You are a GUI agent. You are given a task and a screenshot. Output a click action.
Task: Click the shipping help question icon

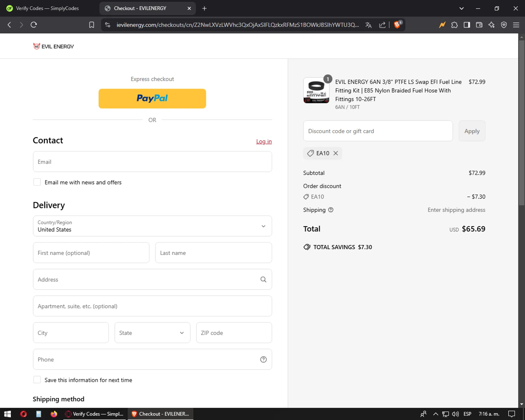(331, 210)
